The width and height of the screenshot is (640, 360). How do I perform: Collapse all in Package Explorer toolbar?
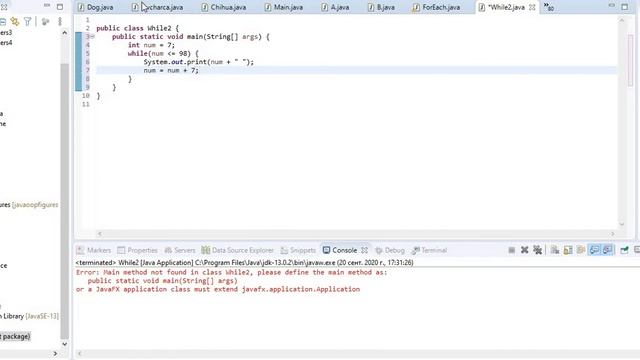coord(2,21)
